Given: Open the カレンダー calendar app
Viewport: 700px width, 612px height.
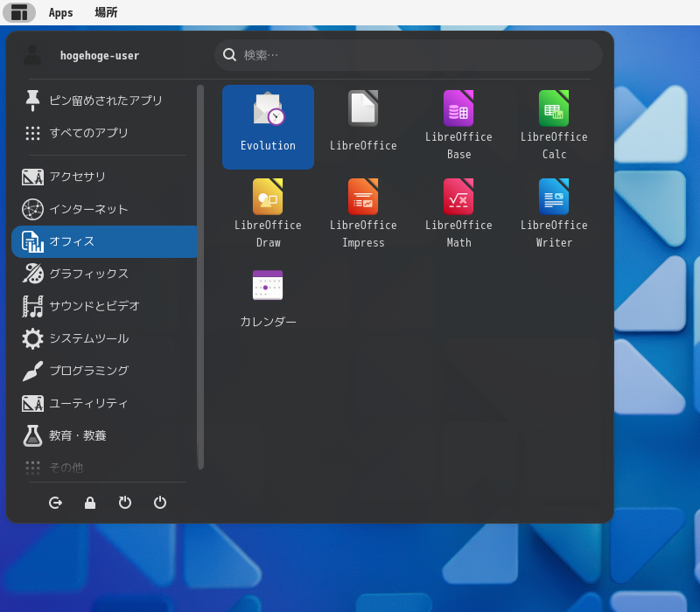Looking at the screenshot, I should point(268,299).
